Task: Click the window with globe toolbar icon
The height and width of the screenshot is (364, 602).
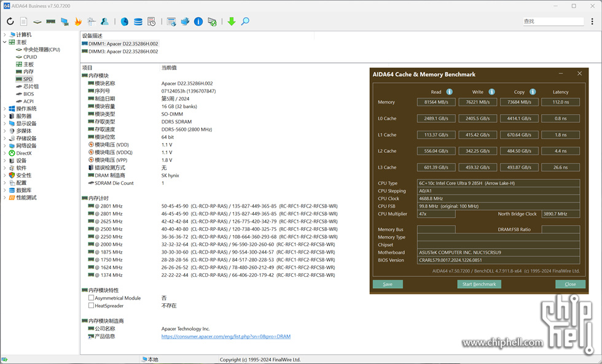Action: pyautogui.click(x=171, y=22)
